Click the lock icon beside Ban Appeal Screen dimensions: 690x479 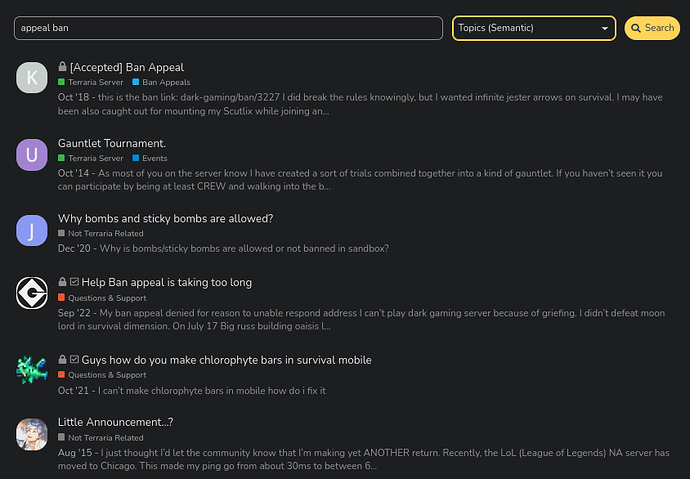pos(62,67)
